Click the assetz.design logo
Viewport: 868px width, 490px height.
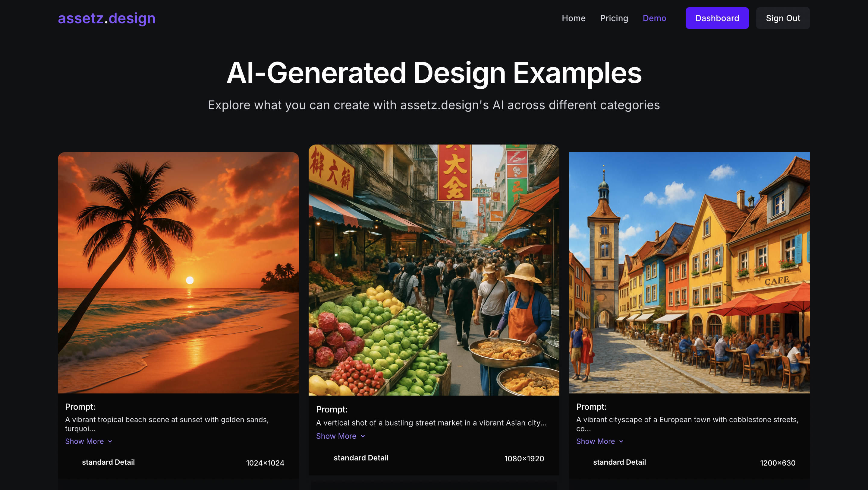106,18
